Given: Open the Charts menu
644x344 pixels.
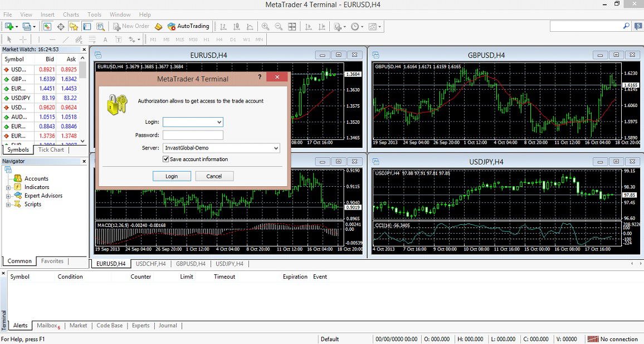Looking at the screenshot, I should (71, 14).
